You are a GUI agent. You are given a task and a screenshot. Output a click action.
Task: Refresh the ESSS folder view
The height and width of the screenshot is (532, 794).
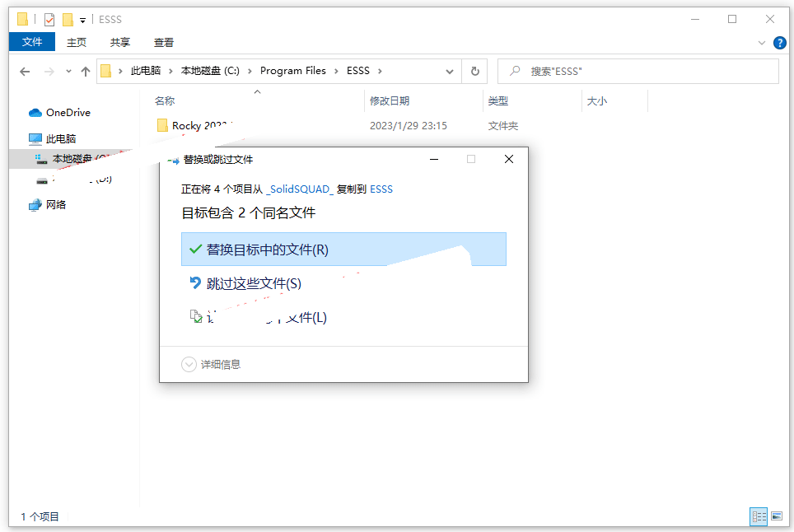coord(475,72)
